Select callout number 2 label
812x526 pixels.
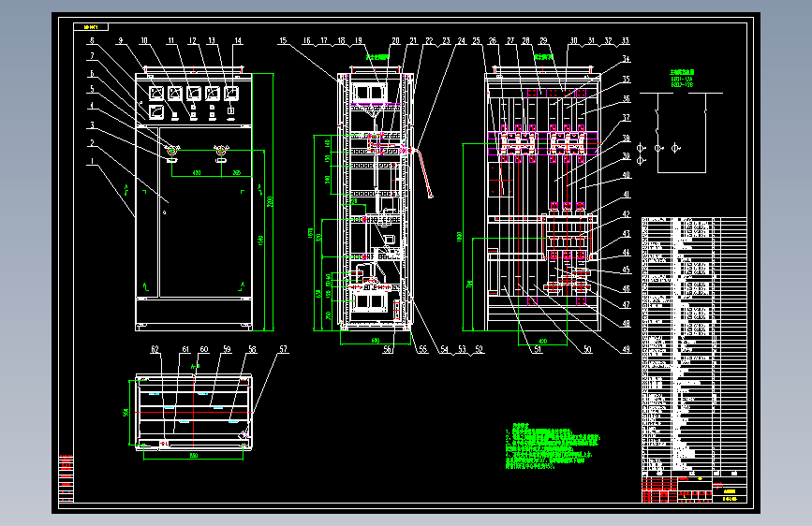pyautogui.click(x=92, y=143)
